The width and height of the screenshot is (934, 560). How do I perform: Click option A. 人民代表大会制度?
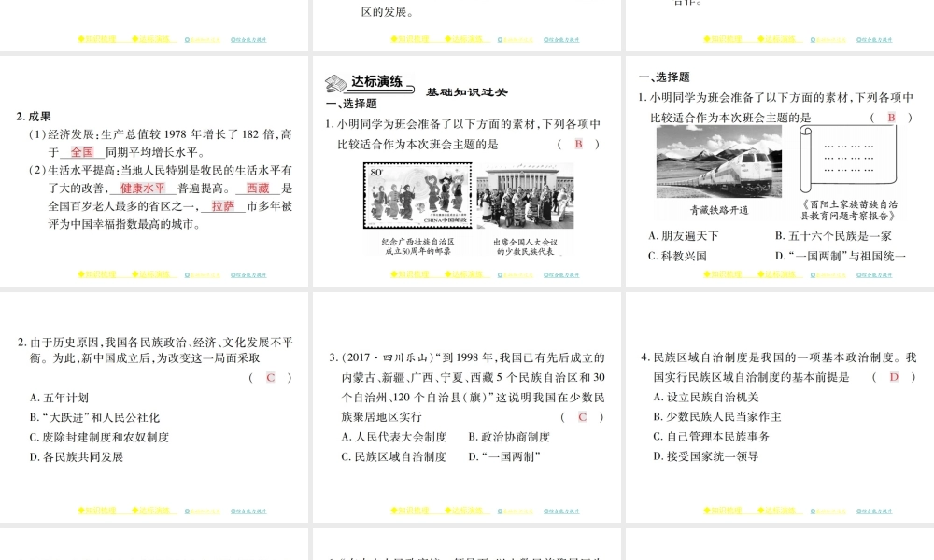tap(394, 438)
